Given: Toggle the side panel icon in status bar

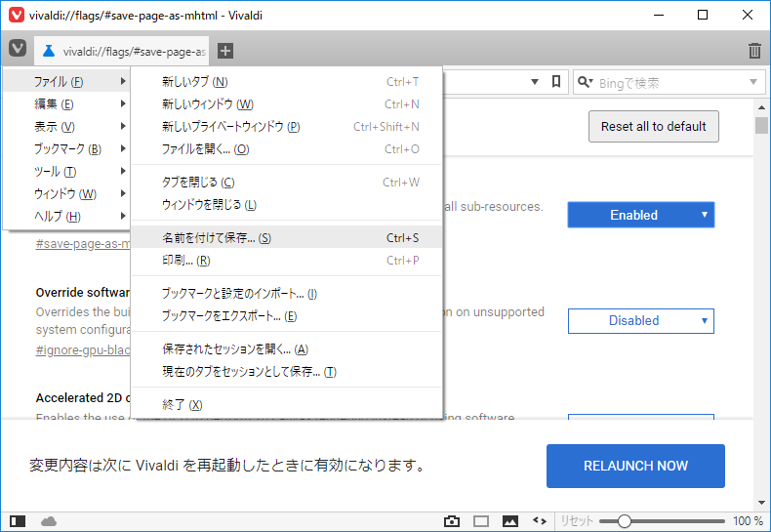Looking at the screenshot, I should tap(18, 521).
